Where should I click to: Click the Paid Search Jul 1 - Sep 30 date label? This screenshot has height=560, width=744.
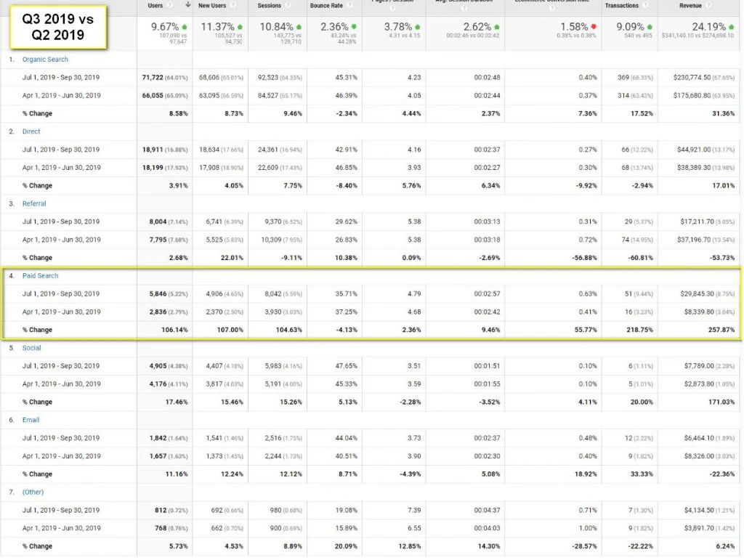61,293
